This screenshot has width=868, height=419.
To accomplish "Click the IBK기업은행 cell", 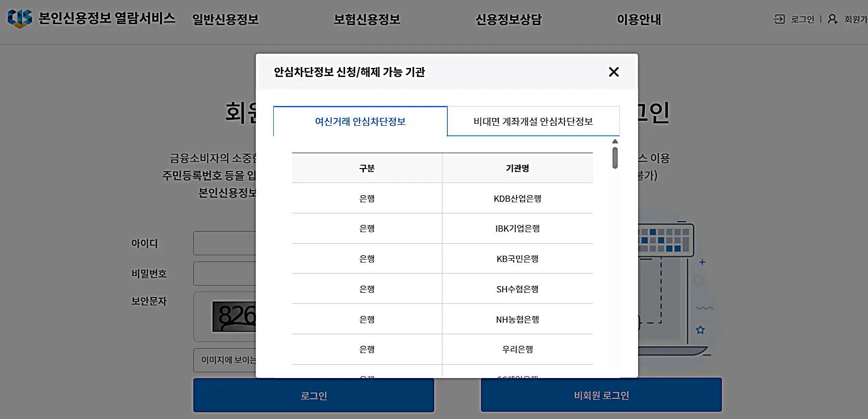I will [x=518, y=228].
